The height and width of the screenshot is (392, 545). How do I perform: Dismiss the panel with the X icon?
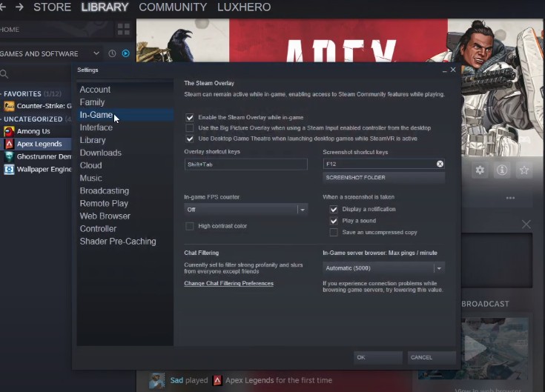coord(526,225)
